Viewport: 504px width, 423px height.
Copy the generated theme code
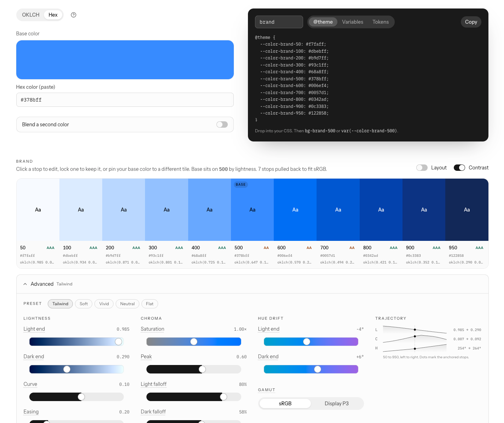pyautogui.click(x=471, y=22)
